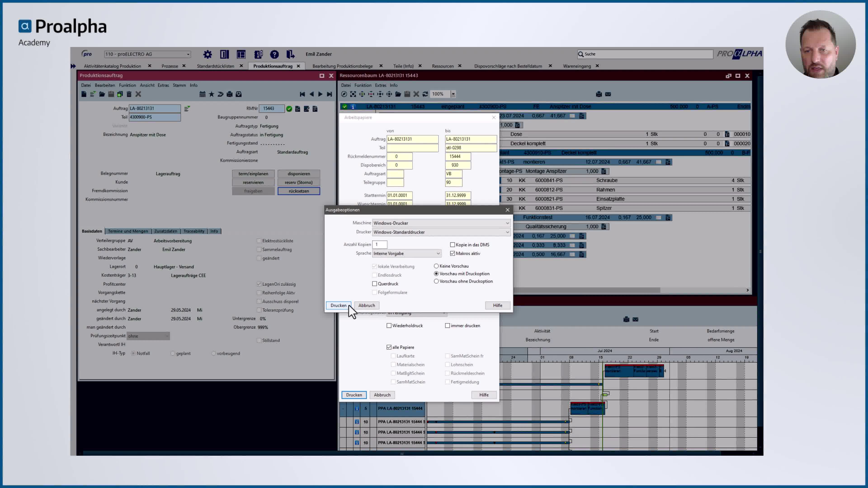This screenshot has width=868, height=488.
Task: Check the immer drucken checkbox
Action: (448, 326)
